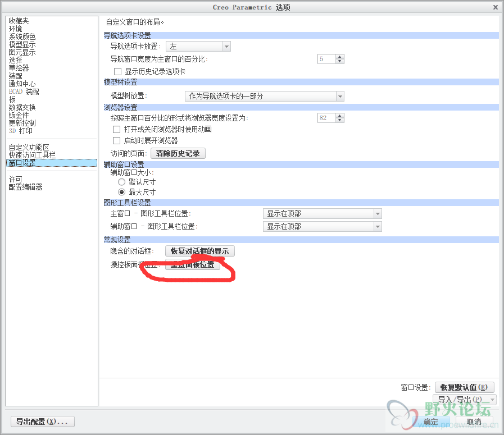The width and height of the screenshot is (504, 435).
Task: Select 板 category in list
Action: (12, 99)
